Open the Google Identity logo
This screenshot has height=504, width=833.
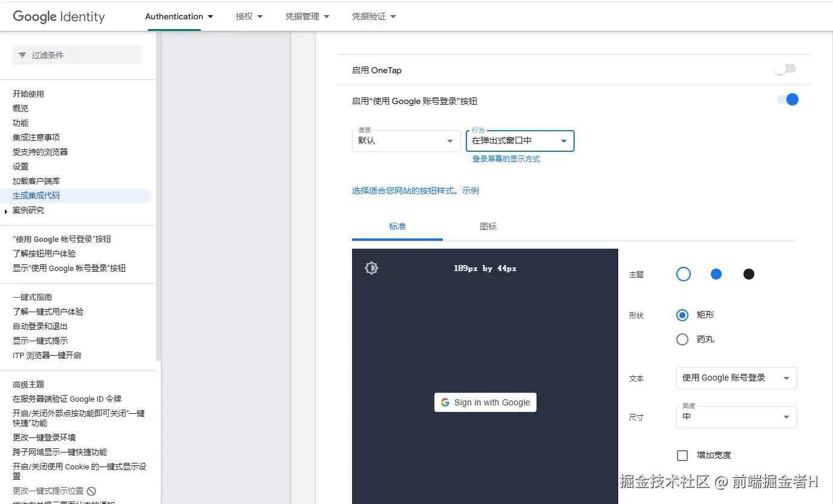(59, 17)
